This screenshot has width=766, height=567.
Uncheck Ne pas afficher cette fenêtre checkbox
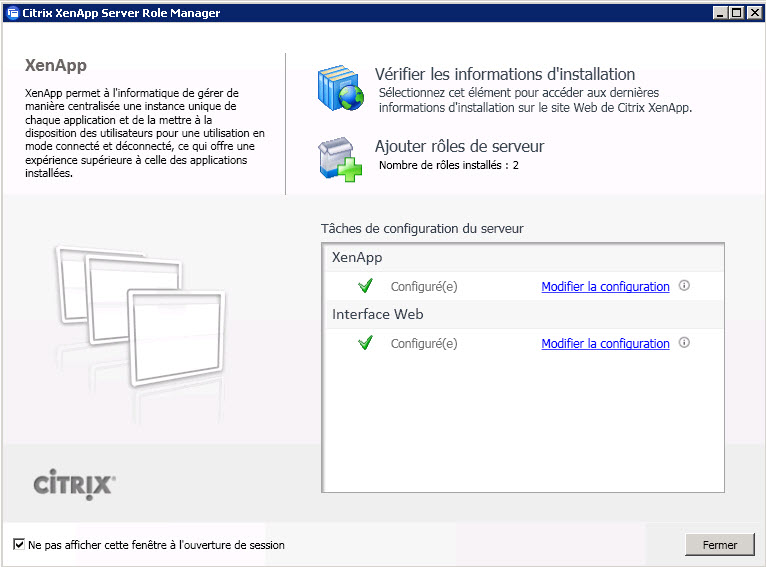pyautogui.click(x=19, y=544)
